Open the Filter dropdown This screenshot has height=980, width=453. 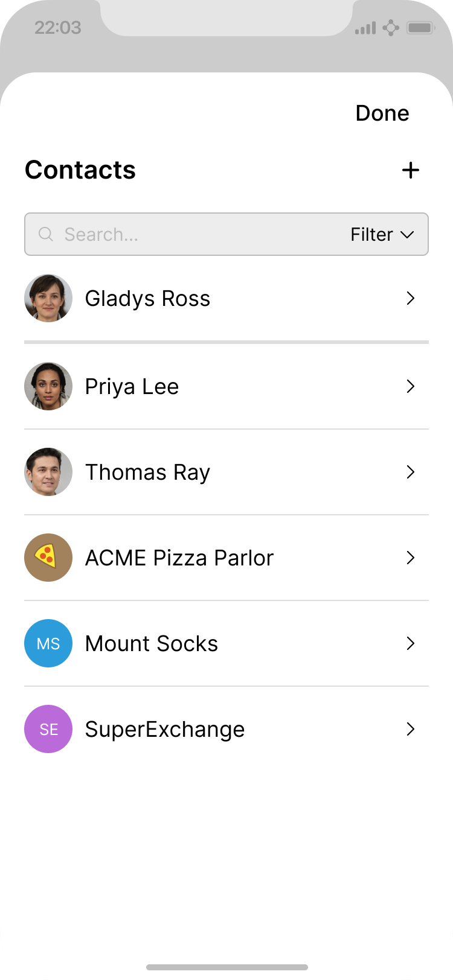[x=382, y=234]
